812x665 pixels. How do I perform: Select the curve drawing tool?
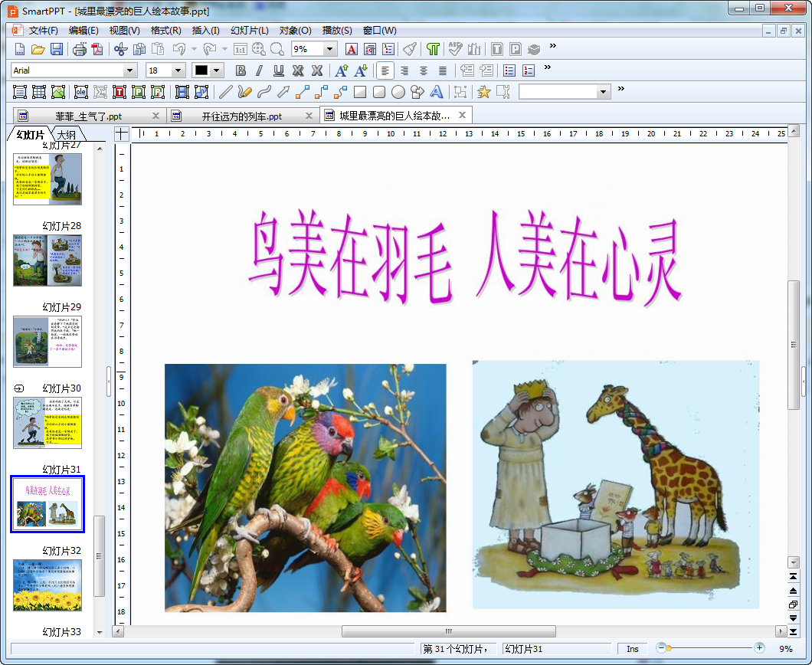[x=264, y=92]
